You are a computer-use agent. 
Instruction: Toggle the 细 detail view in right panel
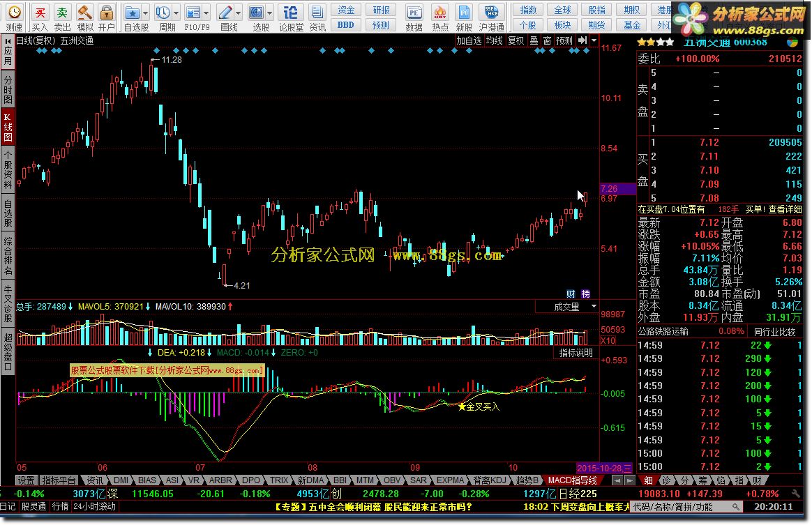point(648,480)
